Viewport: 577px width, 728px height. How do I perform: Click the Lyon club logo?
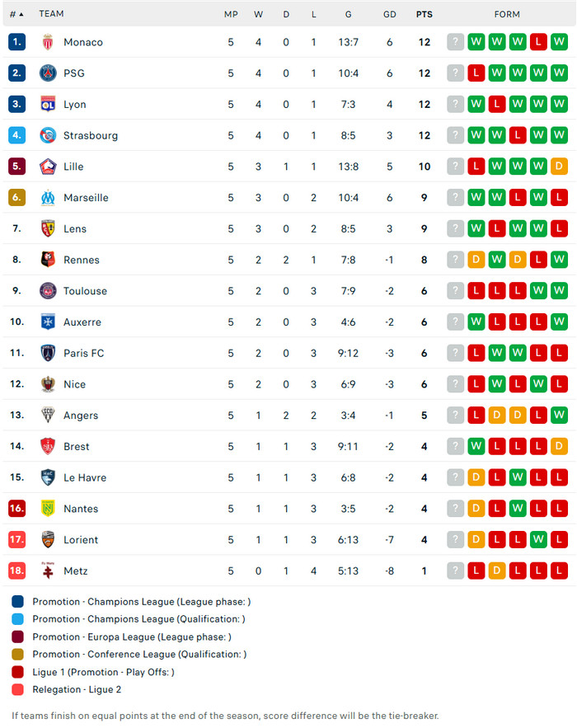point(48,105)
